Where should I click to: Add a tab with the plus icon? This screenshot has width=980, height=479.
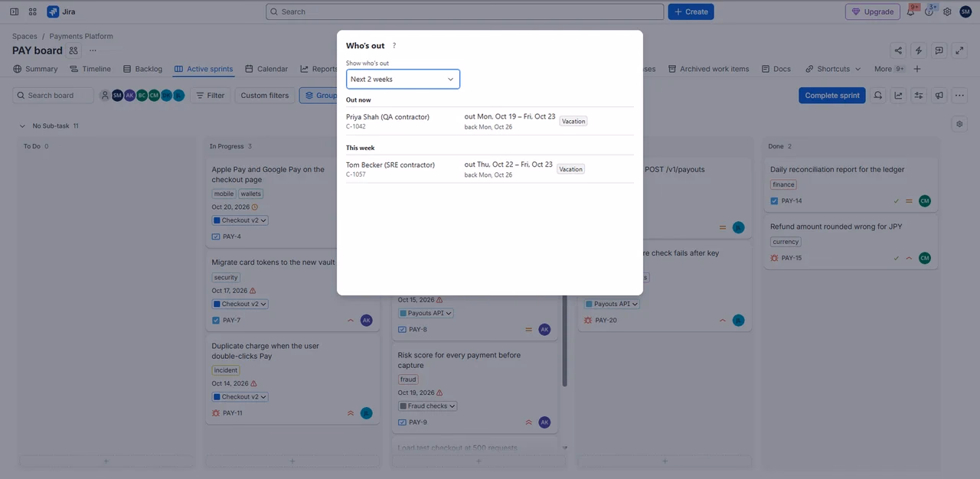pyautogui.click(x=917, y=69)
